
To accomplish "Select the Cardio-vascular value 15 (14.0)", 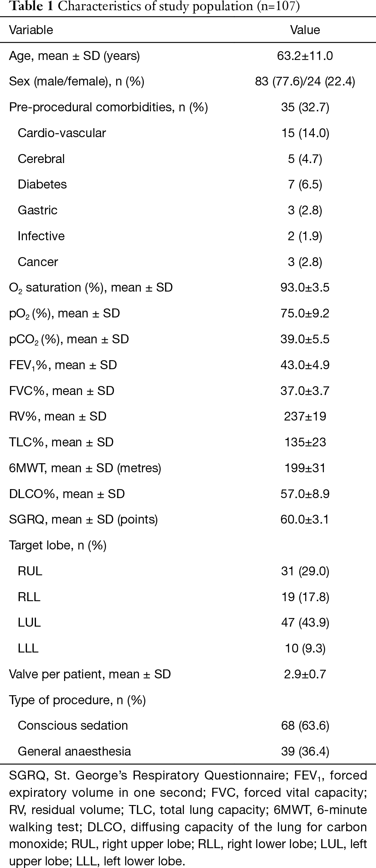I will 305,133.
